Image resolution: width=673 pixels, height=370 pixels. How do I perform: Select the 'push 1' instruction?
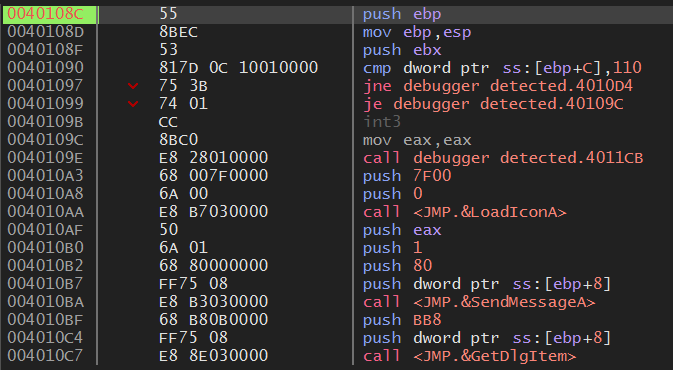coord(392,249)
